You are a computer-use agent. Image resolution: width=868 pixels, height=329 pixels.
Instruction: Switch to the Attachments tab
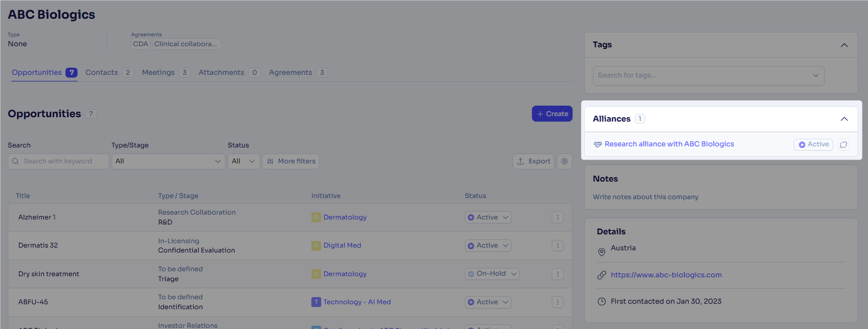(229, 73)
